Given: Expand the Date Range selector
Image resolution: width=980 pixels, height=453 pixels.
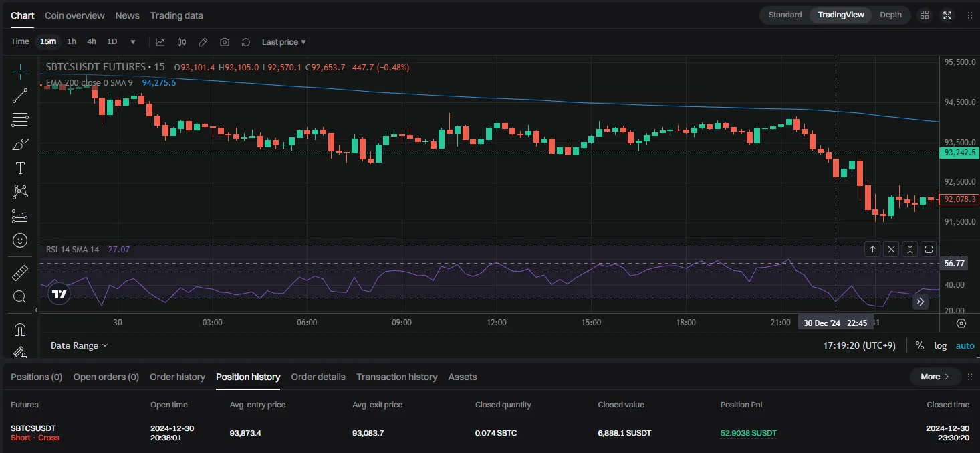Looking at the screenshot, I should [x=79, y=345].
